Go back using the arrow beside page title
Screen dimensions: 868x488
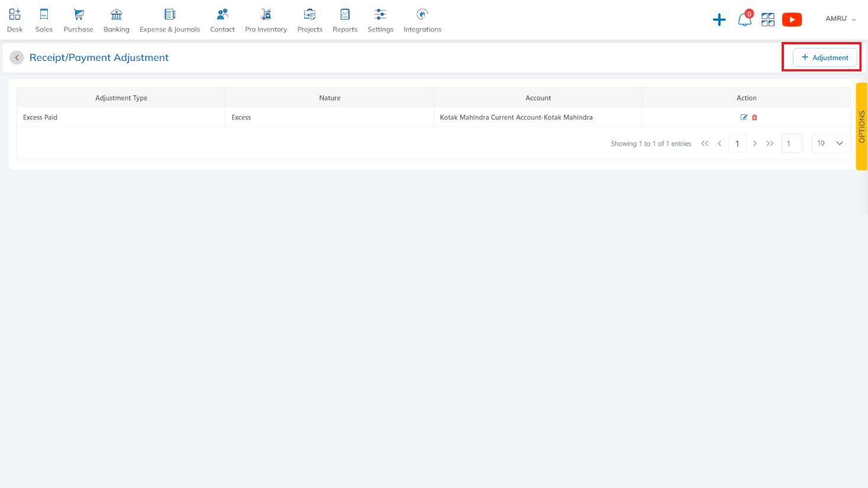[x=17, y=57]
